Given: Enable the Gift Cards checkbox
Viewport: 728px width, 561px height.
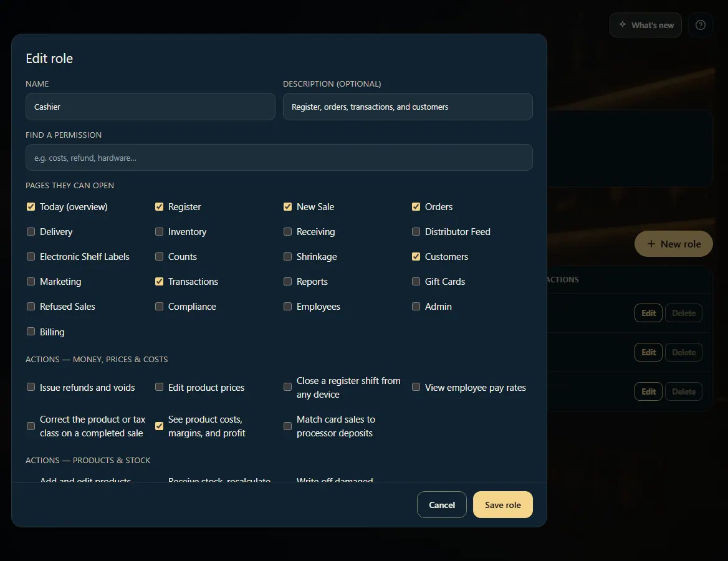Looking at the screenshot, I should 416,281.
